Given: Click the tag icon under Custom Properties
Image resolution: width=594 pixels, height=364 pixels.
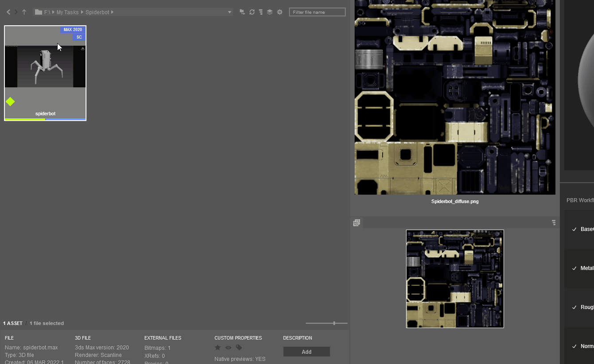Looking at the screenshot, I should (x=239, y=348).
